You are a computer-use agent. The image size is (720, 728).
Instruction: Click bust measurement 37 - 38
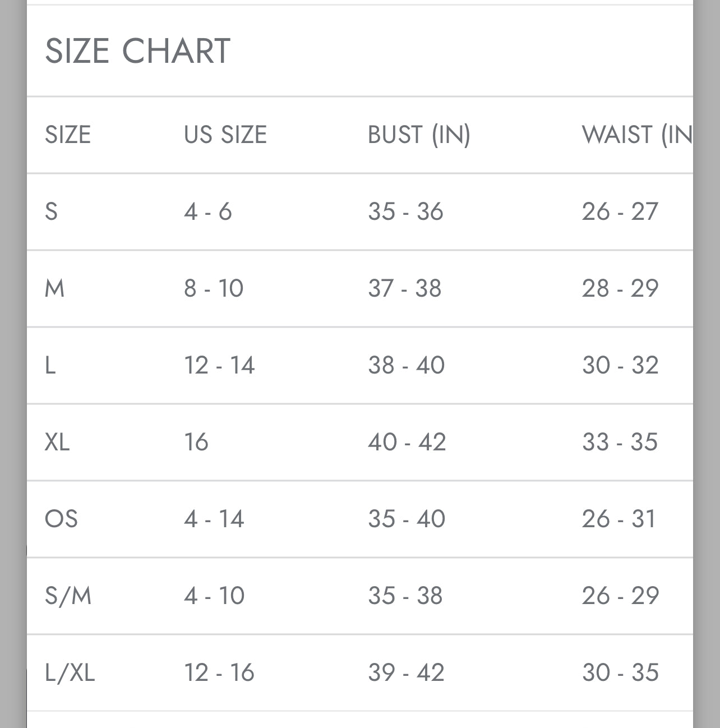[x=405, y=288]
